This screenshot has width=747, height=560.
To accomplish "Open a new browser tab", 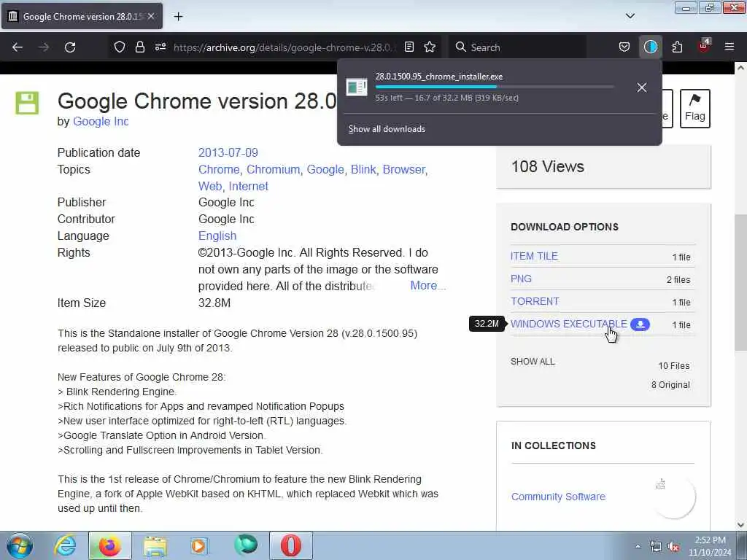I will tap(178, 17).
